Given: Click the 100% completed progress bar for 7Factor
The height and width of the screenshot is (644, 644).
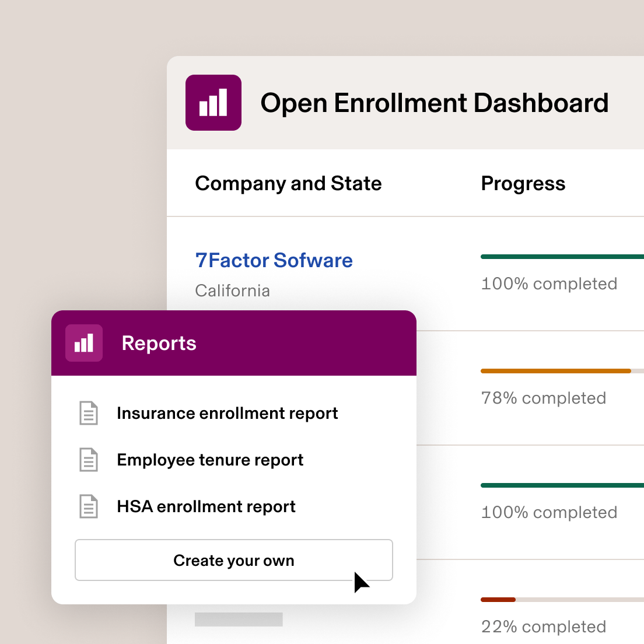Looking at the screenshot, I should tap(560, 257).
